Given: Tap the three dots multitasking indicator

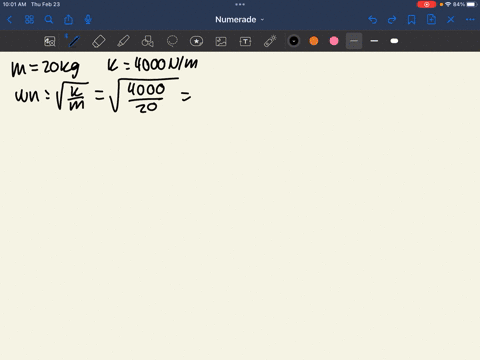Looking at the screenshot, I should (240, 4).
